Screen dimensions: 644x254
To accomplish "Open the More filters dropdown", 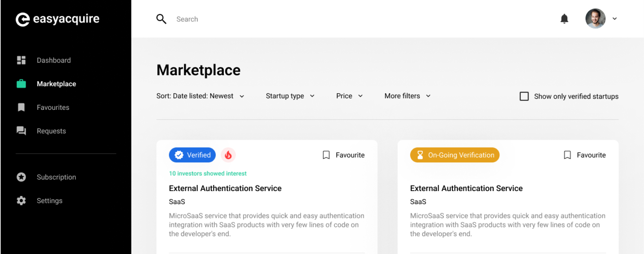I will (x=407, y=96).
